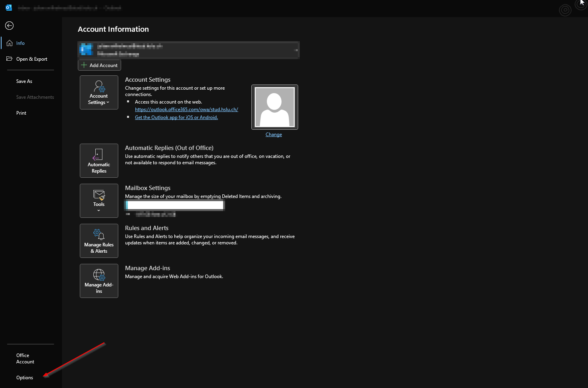Open Manage Add-ins
The image size is (588, 388).
99,281
